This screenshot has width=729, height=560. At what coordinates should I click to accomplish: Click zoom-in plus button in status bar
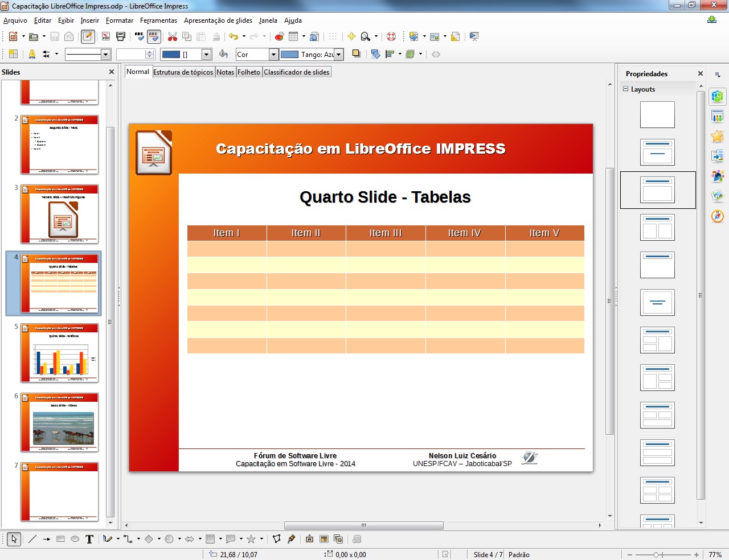696,554
